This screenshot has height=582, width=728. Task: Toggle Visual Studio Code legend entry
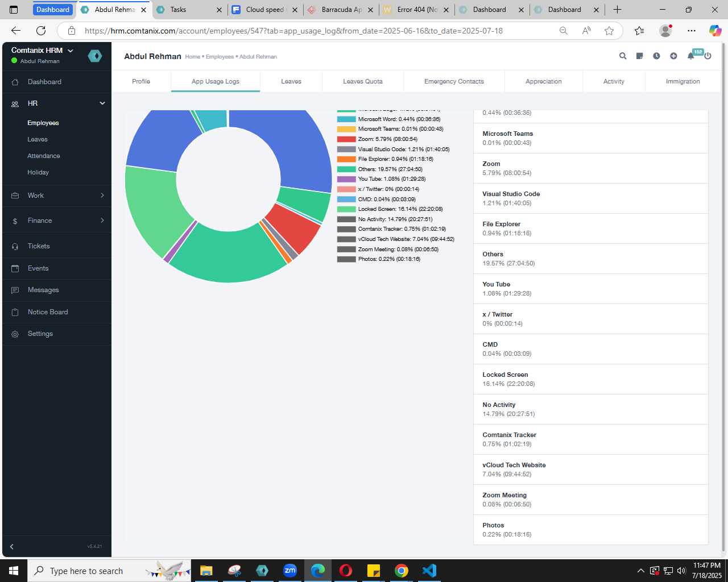click(394, 149)
